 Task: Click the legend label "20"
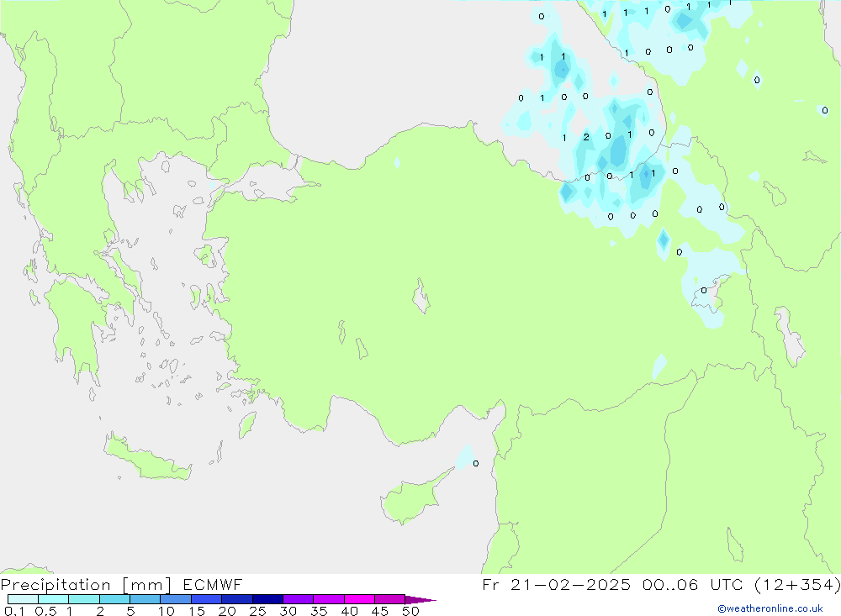pos(227,611)
